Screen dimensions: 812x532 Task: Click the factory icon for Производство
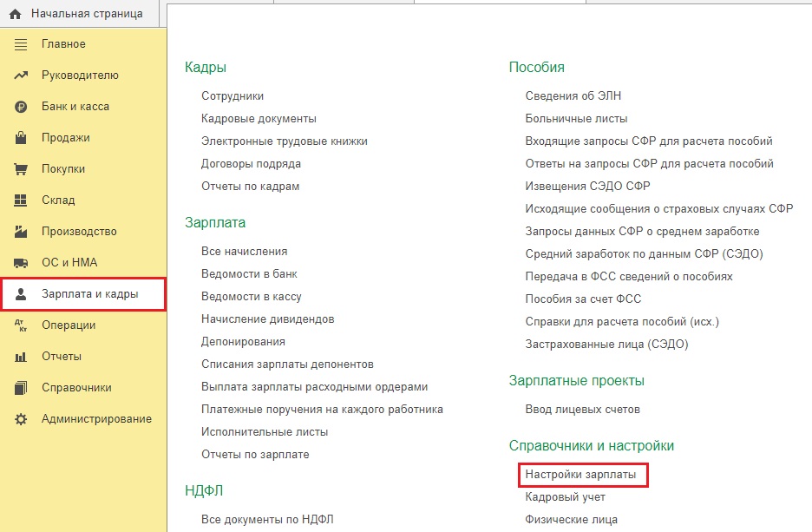tap(21, 232)
